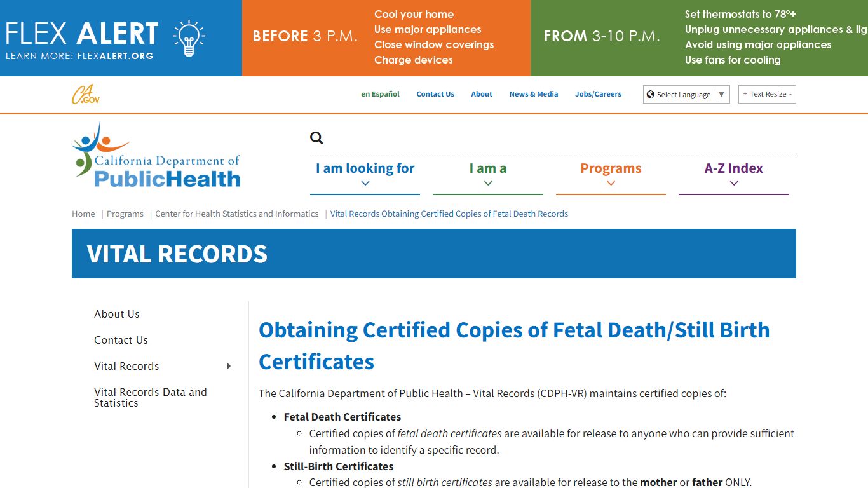This screenshot has height=488, width=868.
Task: Open the A-Z Index menu
Action: click(734, 168)
